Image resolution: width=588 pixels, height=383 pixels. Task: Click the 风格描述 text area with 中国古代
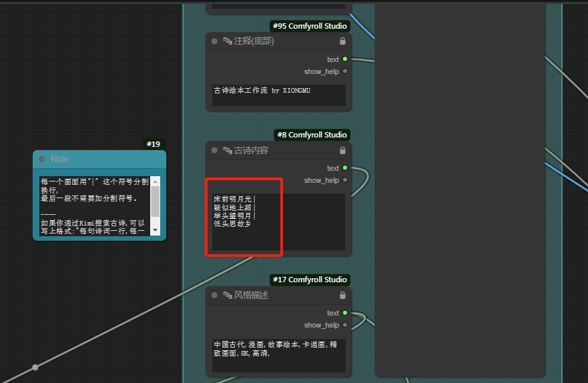pos(278,355)
